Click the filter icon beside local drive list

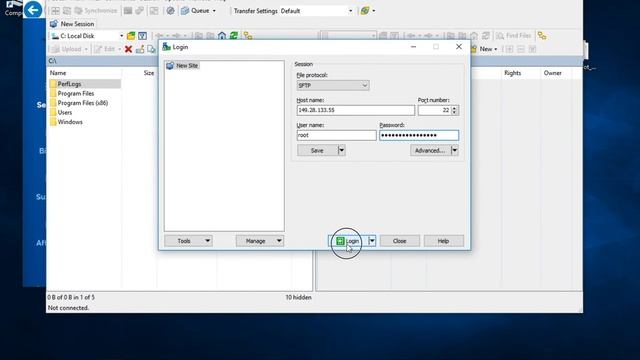tap(142, 36)
